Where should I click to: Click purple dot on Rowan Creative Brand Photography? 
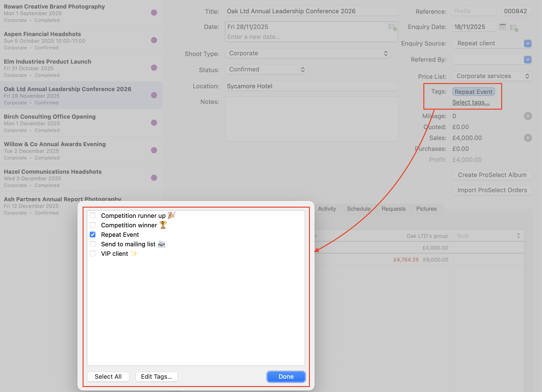coord(154,13)
